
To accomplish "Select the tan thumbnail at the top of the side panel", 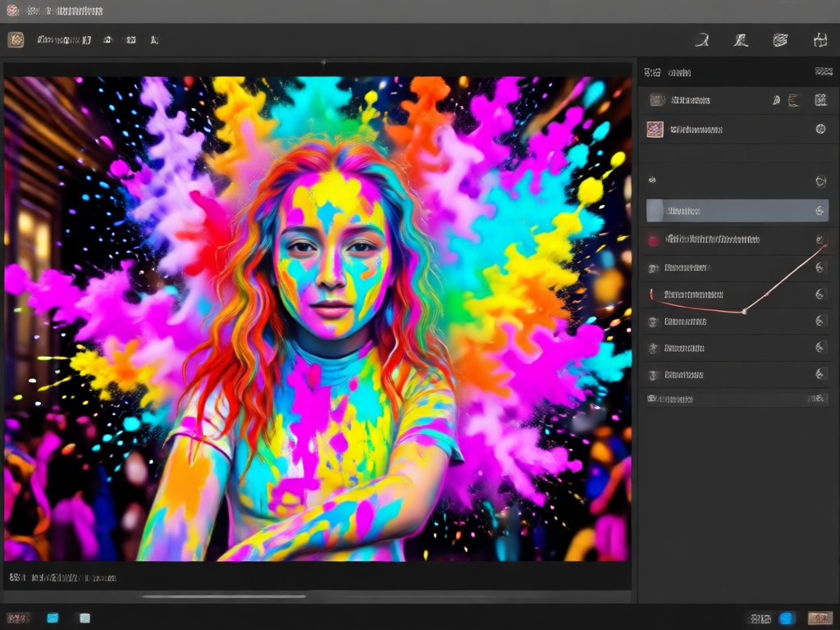I will tap(657, 99).
